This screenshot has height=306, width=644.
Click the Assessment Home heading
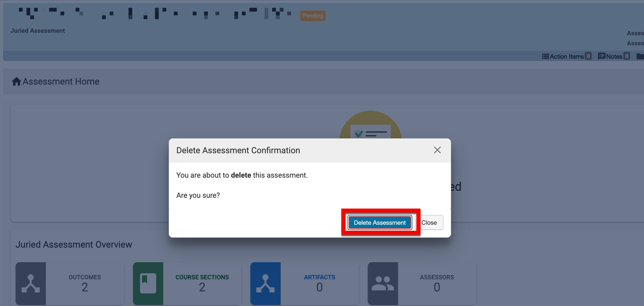click(61, 82)
